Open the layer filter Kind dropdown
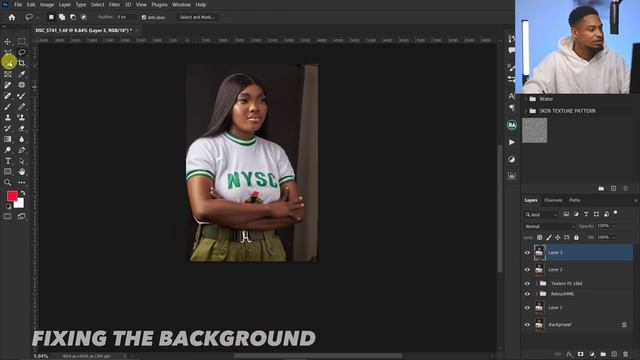This screenshot has width=640, height=360. coord(541,214)
